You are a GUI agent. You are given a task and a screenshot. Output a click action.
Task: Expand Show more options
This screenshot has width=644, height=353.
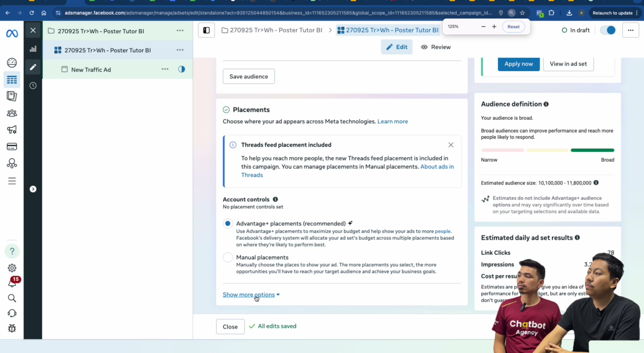[x=251, y=294]
